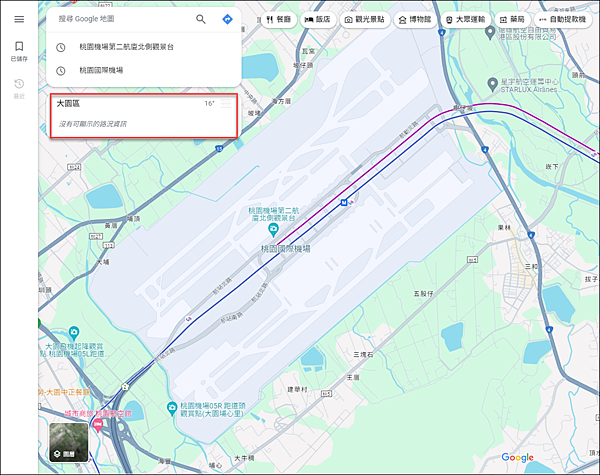
Task: Click the 果林 place label
Action: tap(504, 227)
